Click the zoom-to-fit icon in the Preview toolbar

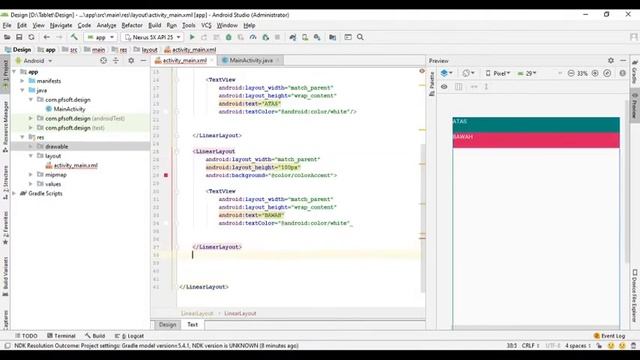pyautogui.click(x=607, y=73)
